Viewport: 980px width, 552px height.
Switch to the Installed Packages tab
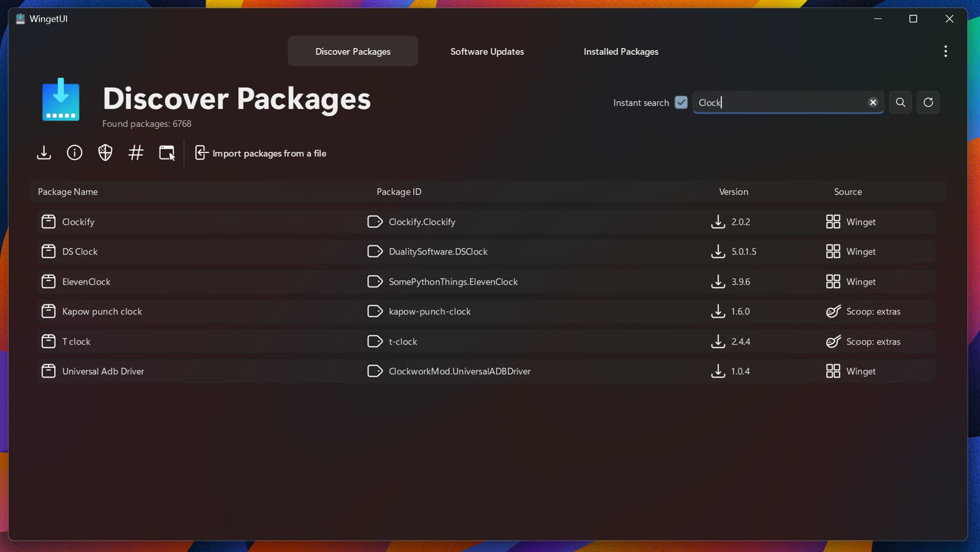coord(621,51)
